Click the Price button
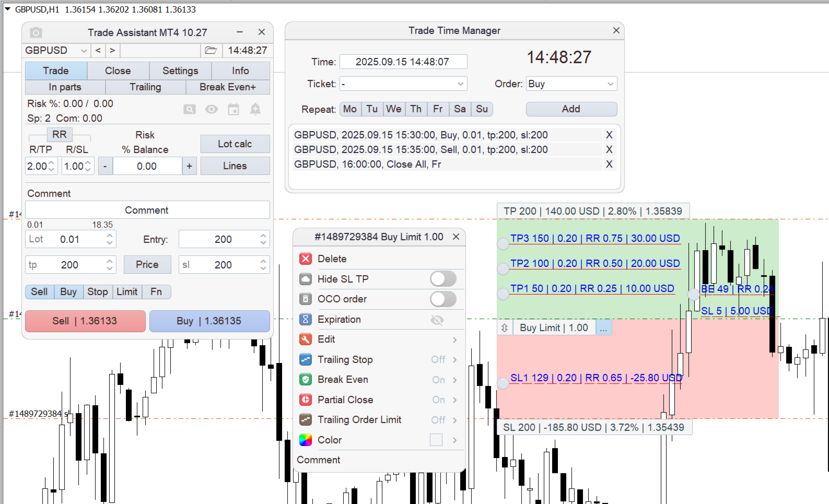 [x=147, y=264]
